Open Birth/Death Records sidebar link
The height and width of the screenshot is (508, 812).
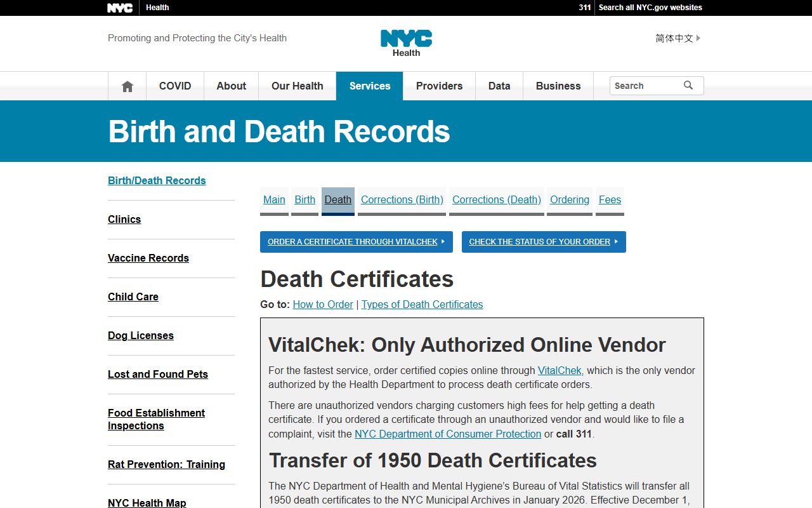(157, 181)
